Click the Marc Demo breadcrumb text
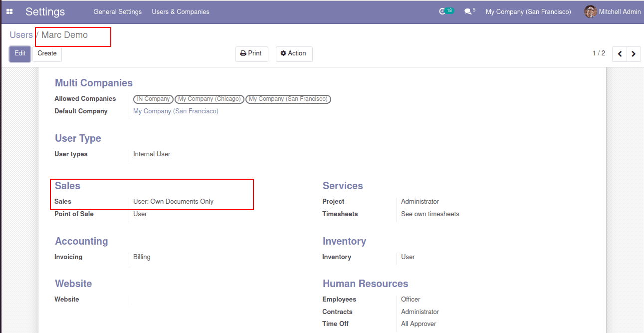The image size is (644, 333). 64,35
